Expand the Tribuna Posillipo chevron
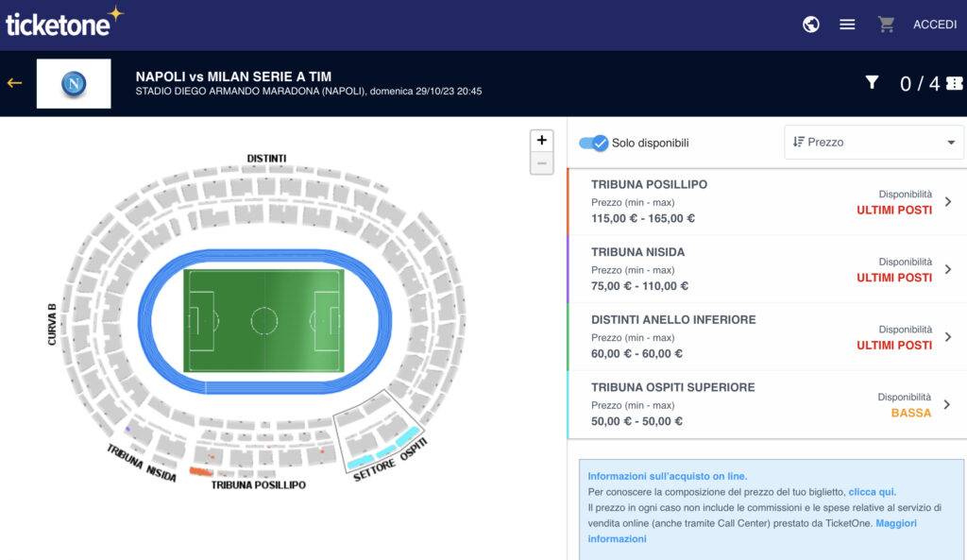 (x=948, y=202)
